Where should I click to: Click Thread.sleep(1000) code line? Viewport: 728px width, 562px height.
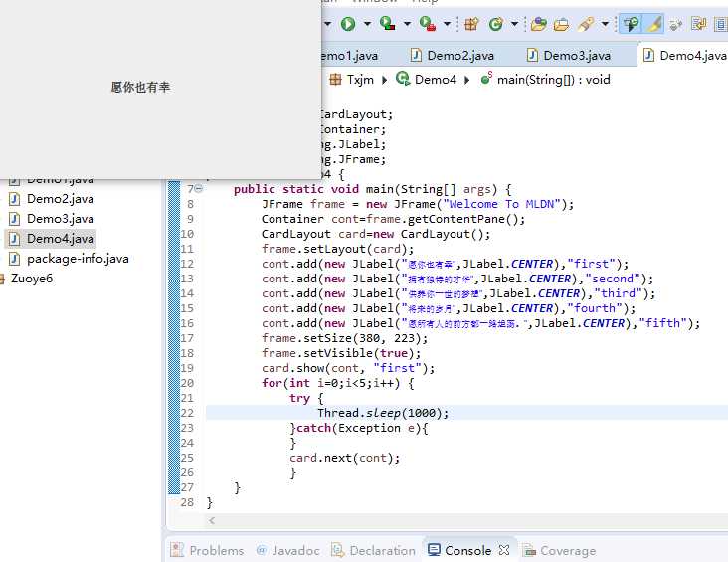(x=383, y=413)
